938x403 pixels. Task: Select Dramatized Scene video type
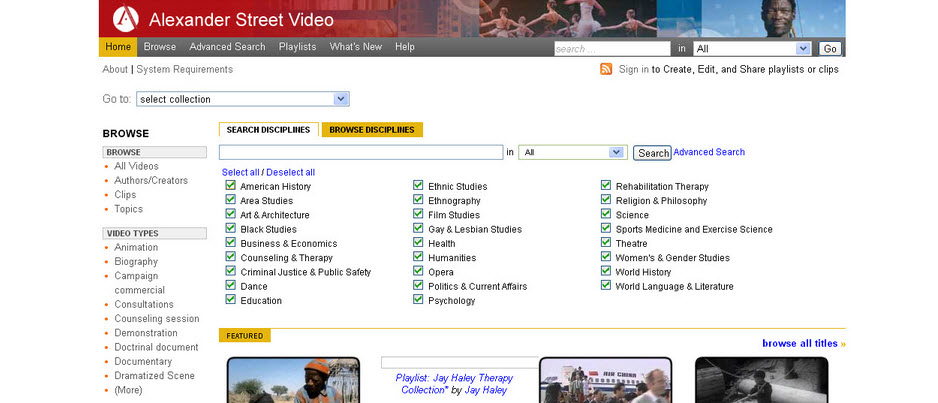pyautogui.click(x=154, y=376)
